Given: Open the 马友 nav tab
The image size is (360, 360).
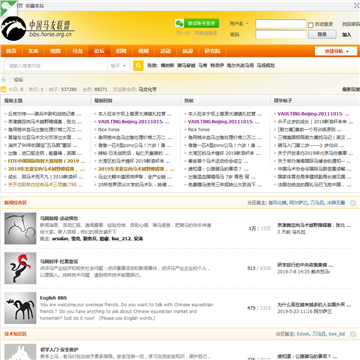Looking at the screenshot, I should (77, 51).
